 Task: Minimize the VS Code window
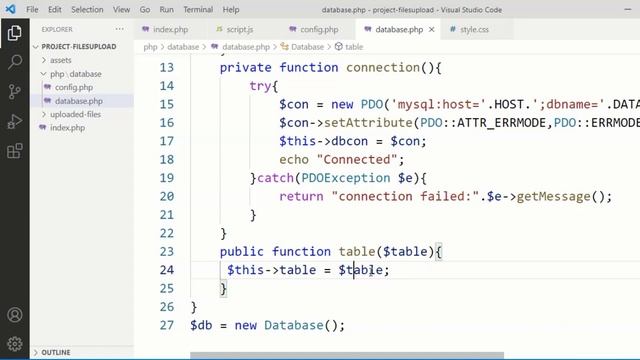click(627, 9)
